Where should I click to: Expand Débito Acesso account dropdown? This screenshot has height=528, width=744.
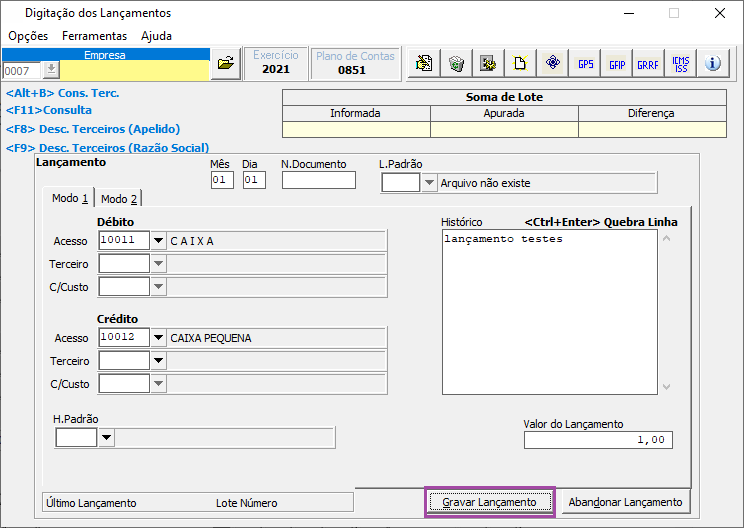pyautogui.click(x=158, y=241)
